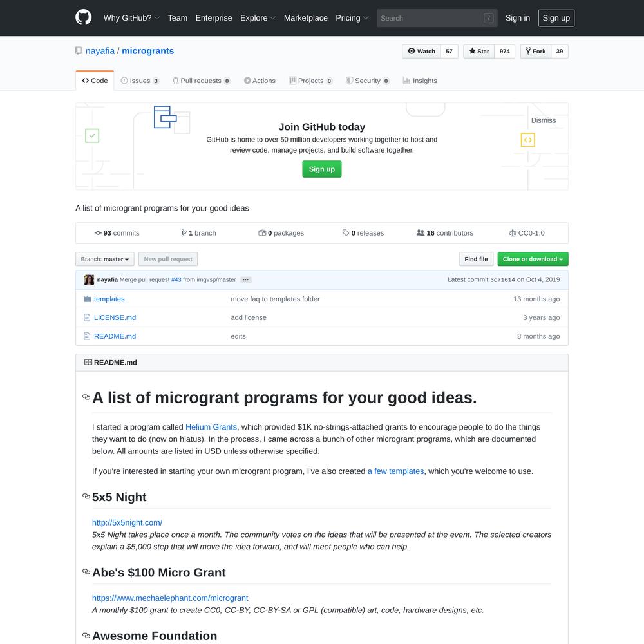Star the microgrants repository
The width and height of the screenshot is (644, 644).
(x=479, y=52)
